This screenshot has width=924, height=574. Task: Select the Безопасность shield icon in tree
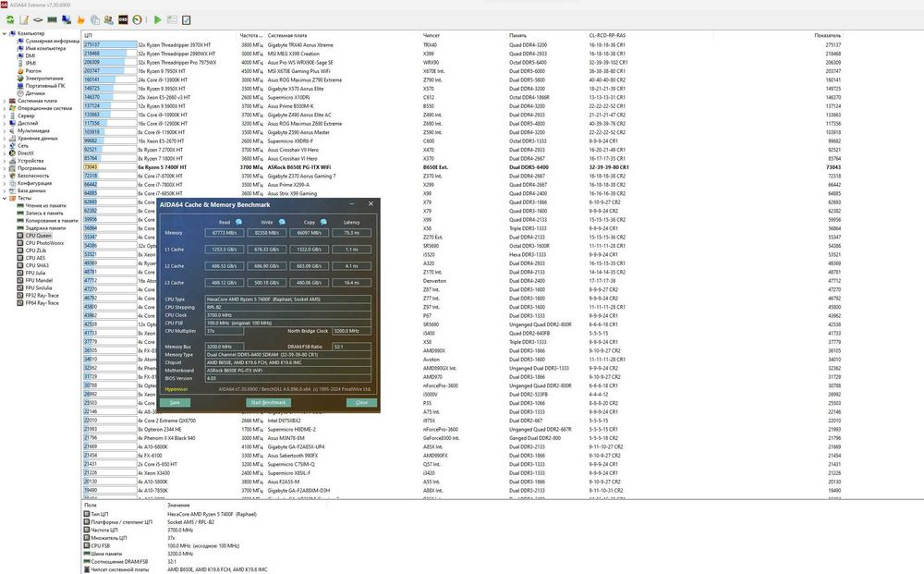(x=12, y=176)
